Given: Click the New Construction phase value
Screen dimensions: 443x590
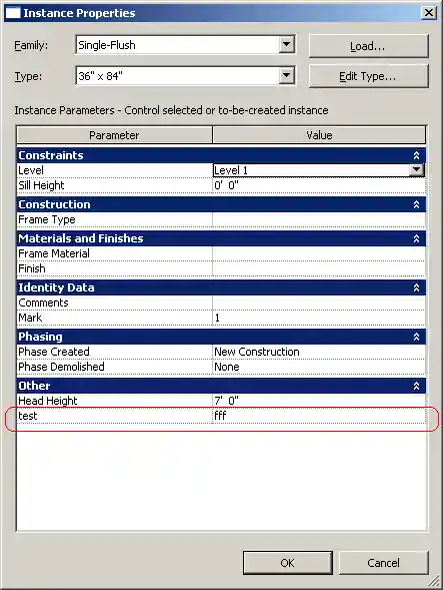Looking at the screenshot, I should click(x=319, y=352).
